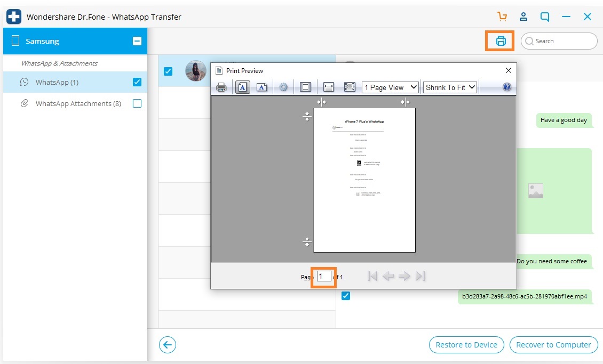Open Page Setup gear icon
The image size is (603, 364).
pyautogui.click(x=283, y=87)
